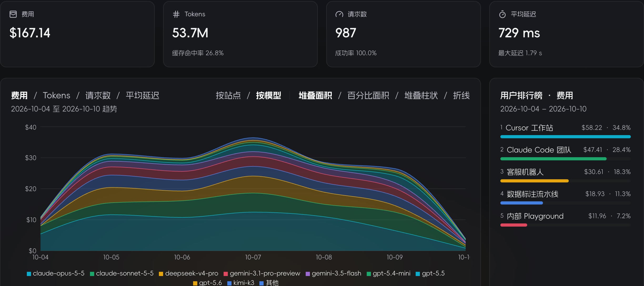Click the 10-05 x-axis label

(111, 257)
